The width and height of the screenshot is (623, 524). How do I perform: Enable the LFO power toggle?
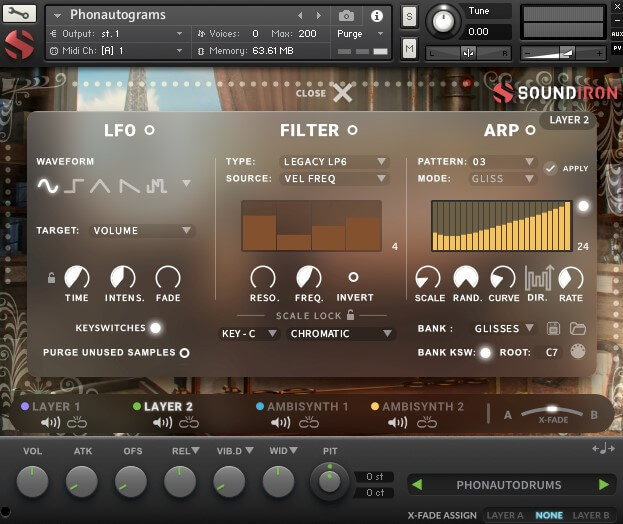[149, 130]
